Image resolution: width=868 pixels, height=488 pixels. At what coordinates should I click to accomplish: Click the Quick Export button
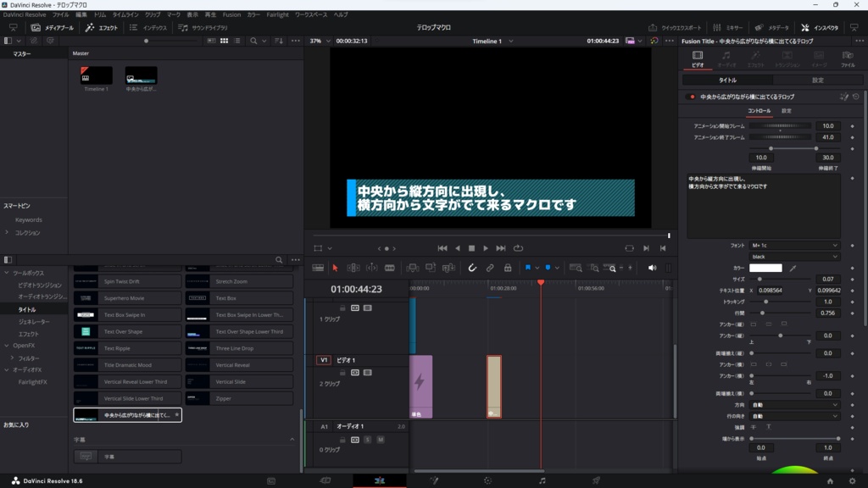coord(675,28)
